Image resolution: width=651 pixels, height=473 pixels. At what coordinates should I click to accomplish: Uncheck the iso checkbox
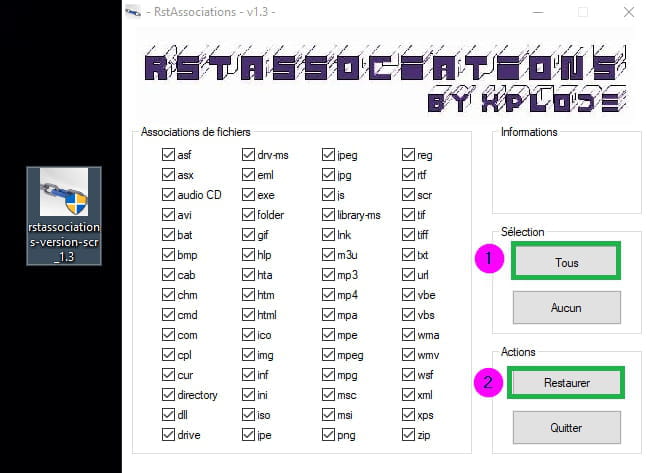click(x=248, y=414)
